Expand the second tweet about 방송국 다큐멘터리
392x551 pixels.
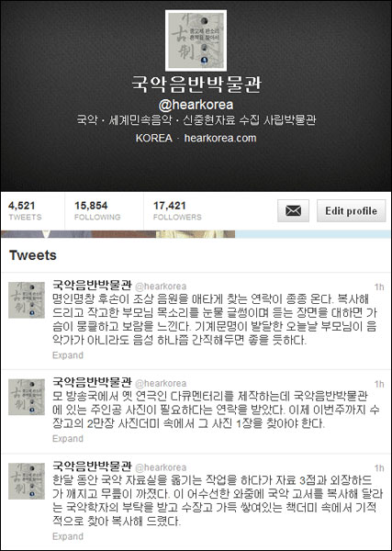point(68,439)
